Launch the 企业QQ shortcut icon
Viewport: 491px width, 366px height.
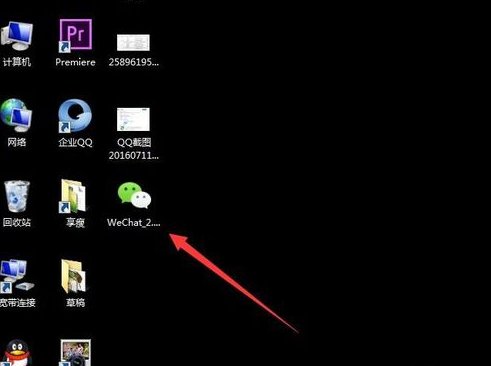(75, 116)
